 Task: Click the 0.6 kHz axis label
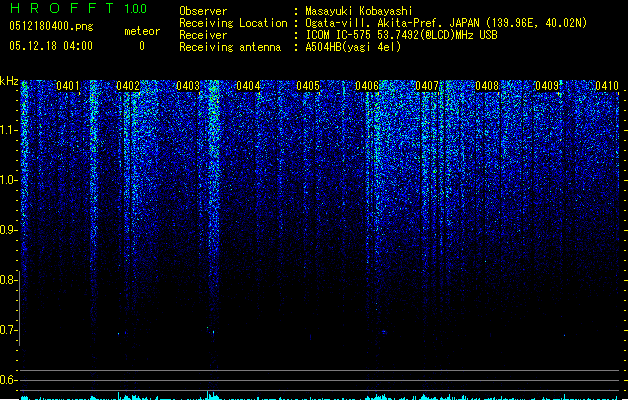8,380
